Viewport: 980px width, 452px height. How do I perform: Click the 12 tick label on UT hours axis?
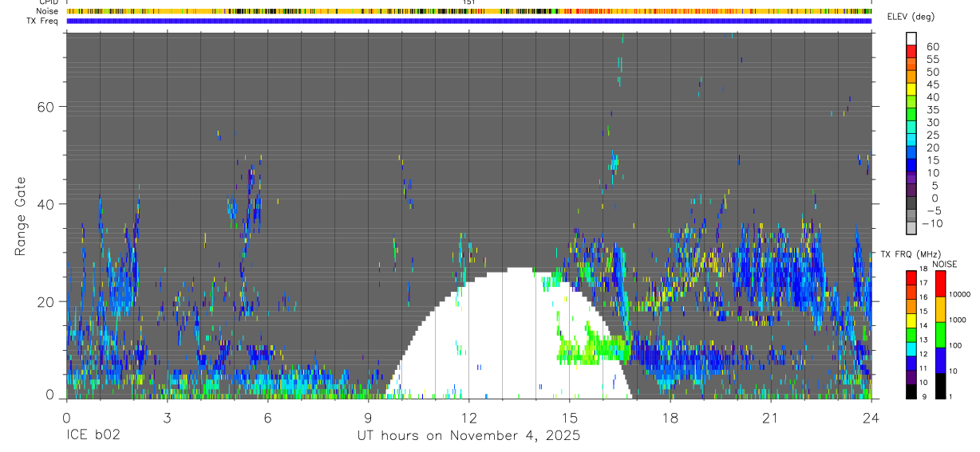[x=468, y=419]
